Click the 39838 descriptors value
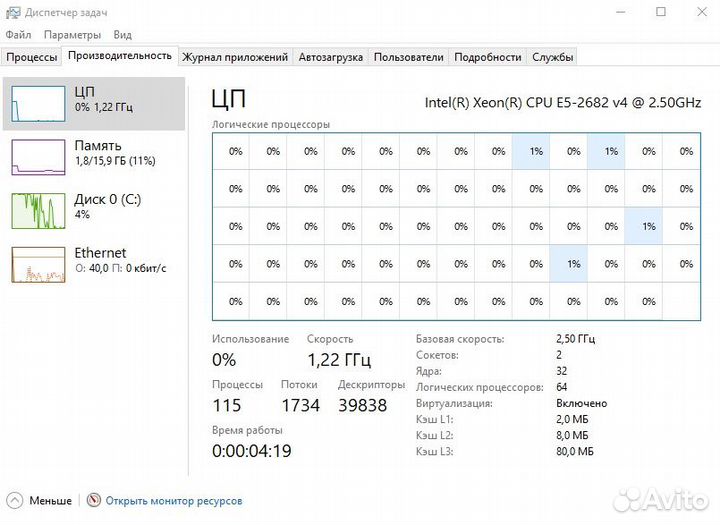Image resolution: width=720 pixels, height=525 pixels. [x=362, y=405]
